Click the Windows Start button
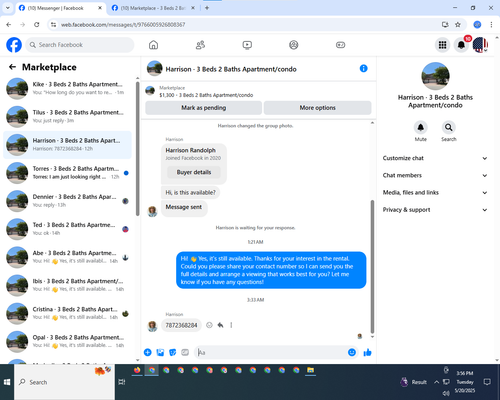 click(7, 382)
